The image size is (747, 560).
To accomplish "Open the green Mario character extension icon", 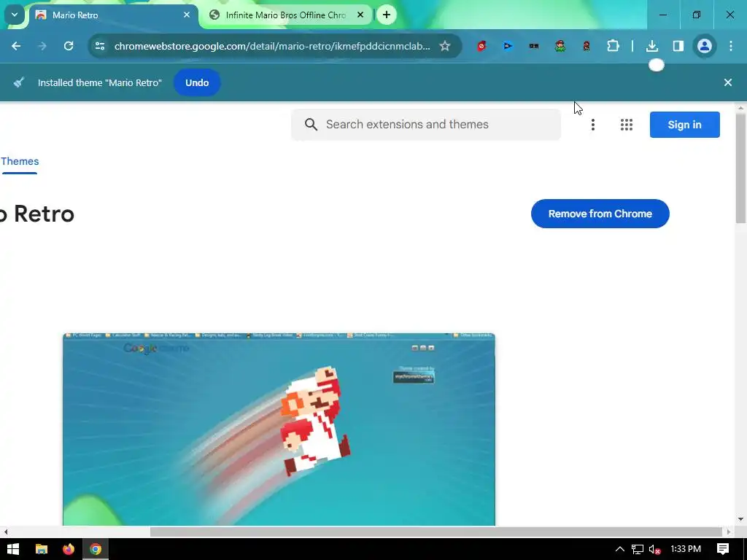I will pos(560,46).
